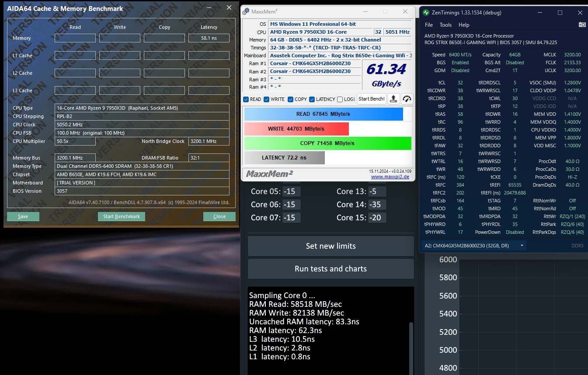Click Start Benchmark in AIDA64
The height and width of the screenshot is (375, 588).
pyautogui.click(x=122, y=216)
